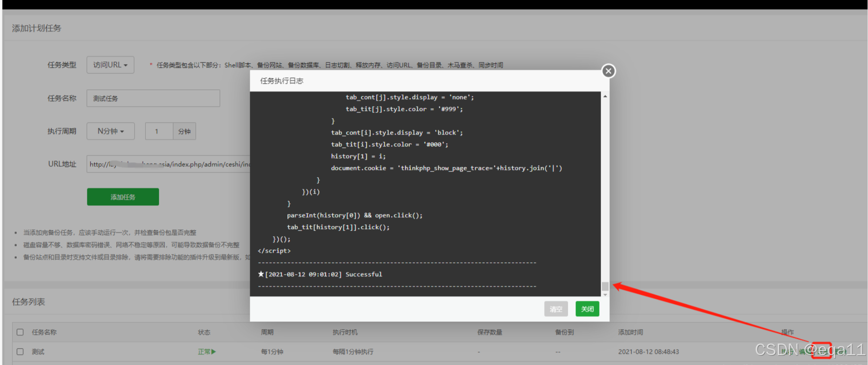Open the 任务类型 访问URL dropdown

pyautogui.click(x=110, y=65)
